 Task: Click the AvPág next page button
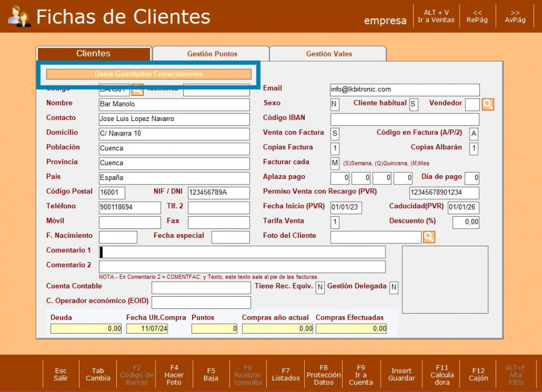[515, 16]
